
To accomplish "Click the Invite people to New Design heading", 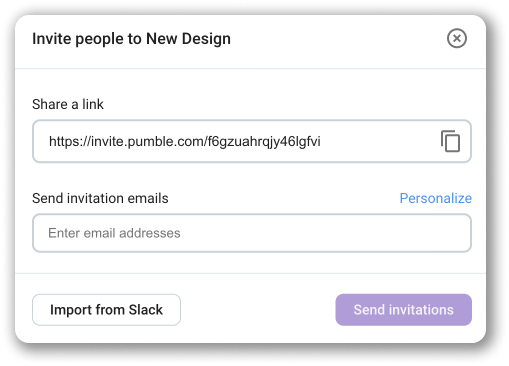I will 131,39.
